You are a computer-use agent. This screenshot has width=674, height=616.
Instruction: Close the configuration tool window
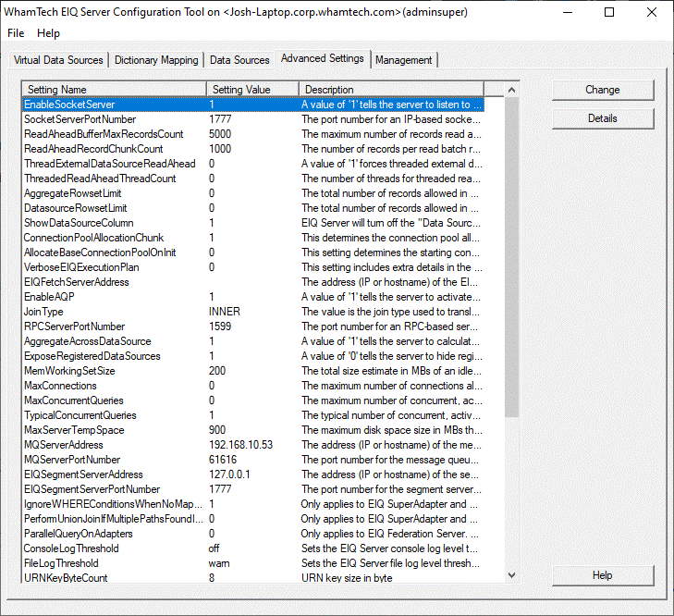click(x=652, y=12)
